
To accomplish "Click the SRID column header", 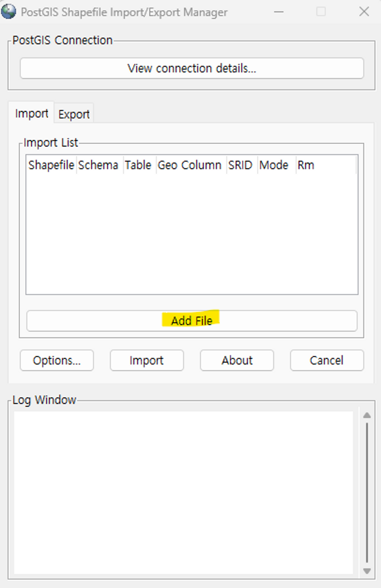I will (x=242, y=165).
